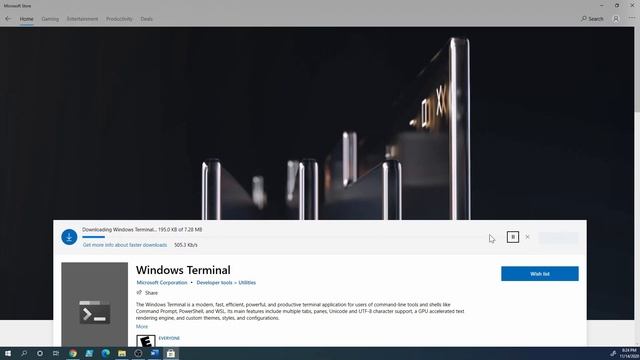
Task: Open 'Get more info about faster downloads' link
Action: tap(125, 245)
